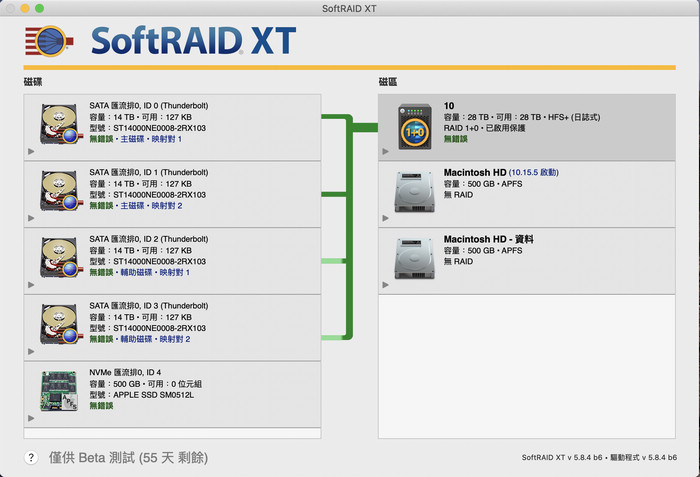The image size is (700, 477).
Task: Click 'APPLE SSD SM0512L' model text
Action: (154, 395)
